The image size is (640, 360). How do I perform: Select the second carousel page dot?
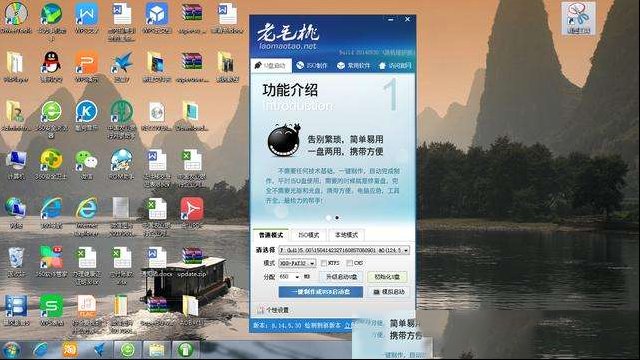tap(337, 218)
